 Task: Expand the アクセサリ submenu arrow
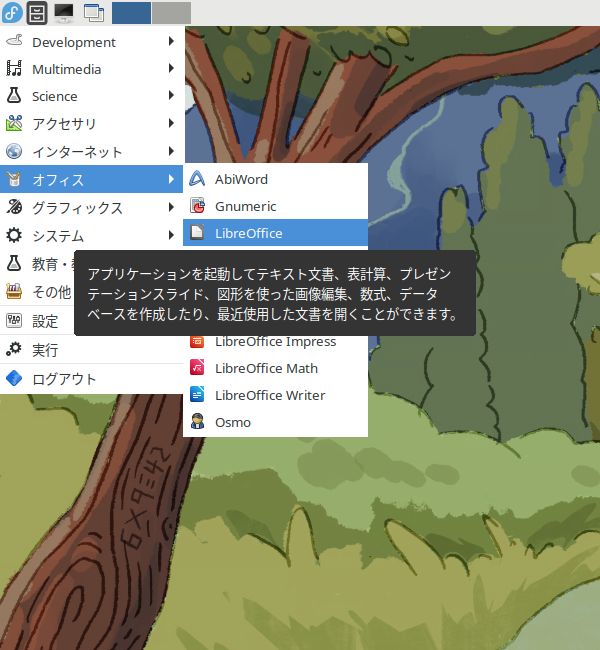pyautogui.click(x=171, y=123)
